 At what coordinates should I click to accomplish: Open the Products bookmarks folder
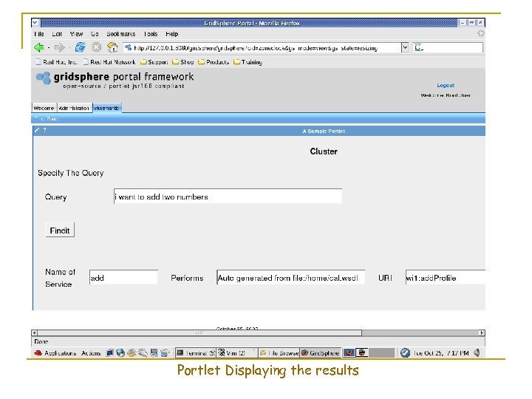[214, 62]
